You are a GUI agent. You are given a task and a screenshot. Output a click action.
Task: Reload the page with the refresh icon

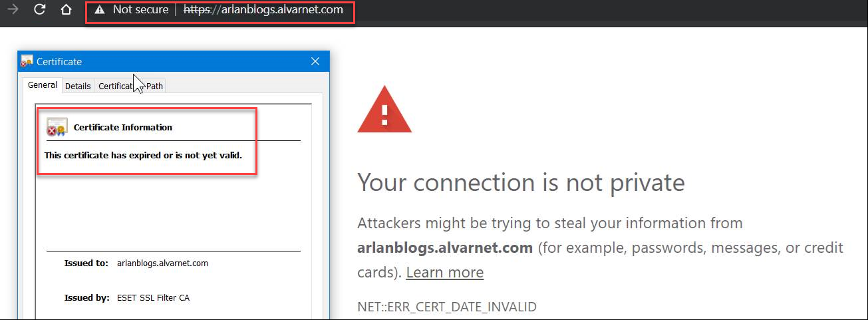click(x=39, y=10)
